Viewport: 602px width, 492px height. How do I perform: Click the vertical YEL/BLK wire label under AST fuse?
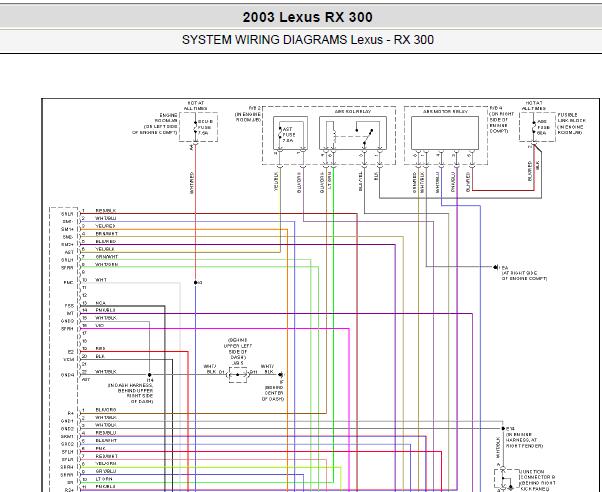pyautogui.click(x=276, y=181)
